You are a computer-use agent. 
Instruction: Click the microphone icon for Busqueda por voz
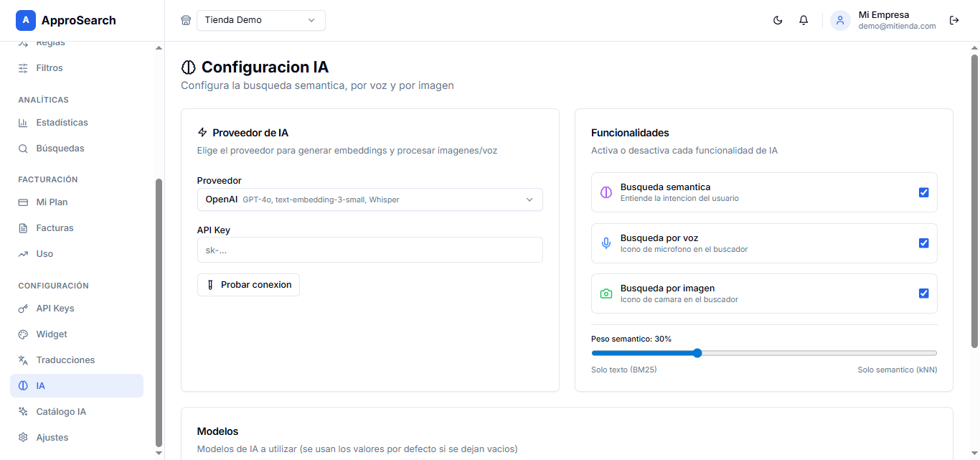point(606,243)
